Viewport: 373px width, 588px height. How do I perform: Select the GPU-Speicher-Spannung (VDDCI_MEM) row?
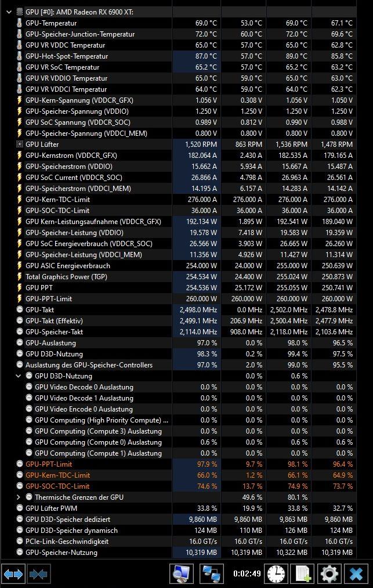tap(86, 134)
